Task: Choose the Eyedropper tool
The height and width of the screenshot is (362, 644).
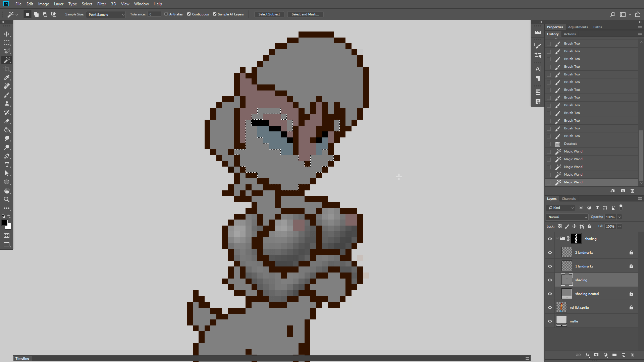Action: 7,77
